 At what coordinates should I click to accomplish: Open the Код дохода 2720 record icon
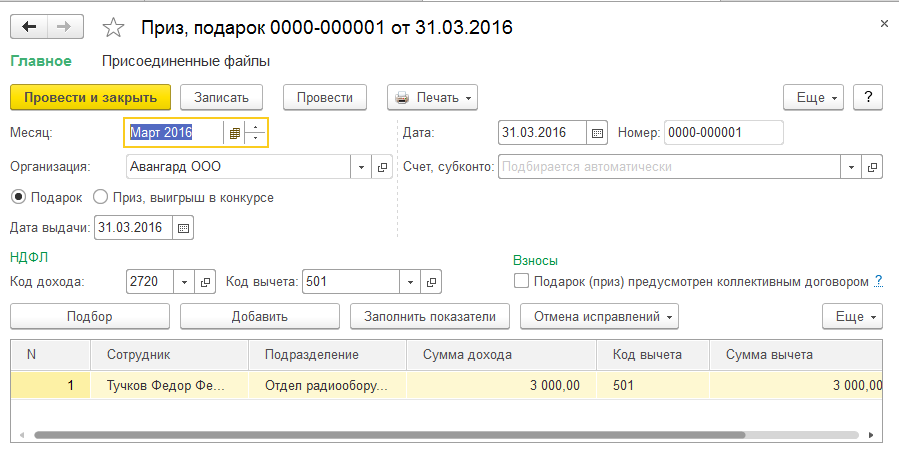206,282
